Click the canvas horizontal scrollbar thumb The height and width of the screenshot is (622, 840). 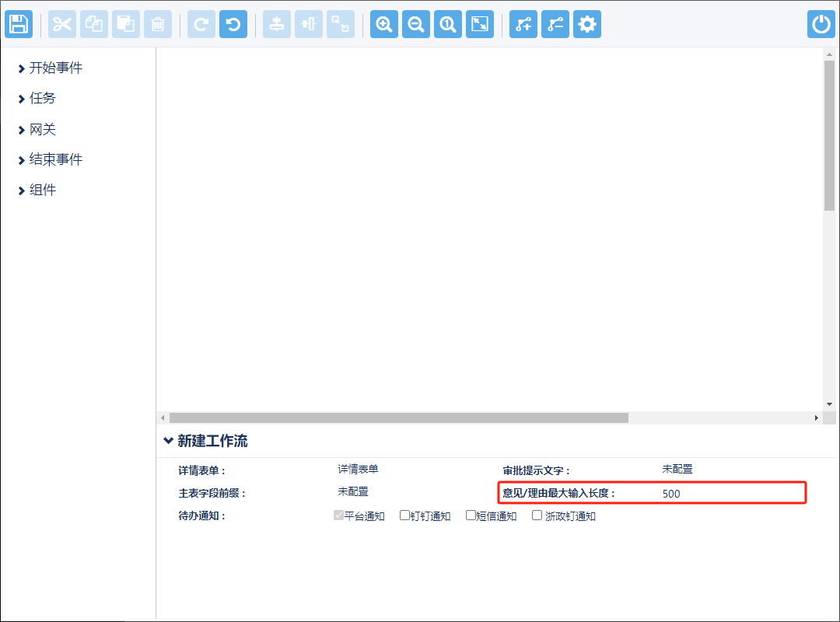[398, 418]
